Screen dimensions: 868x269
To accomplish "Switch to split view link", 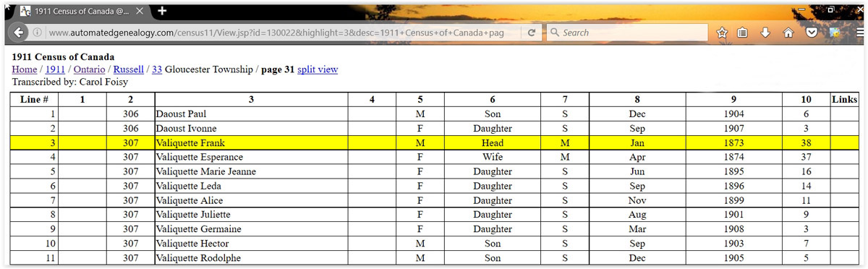I will coord(318,69).
